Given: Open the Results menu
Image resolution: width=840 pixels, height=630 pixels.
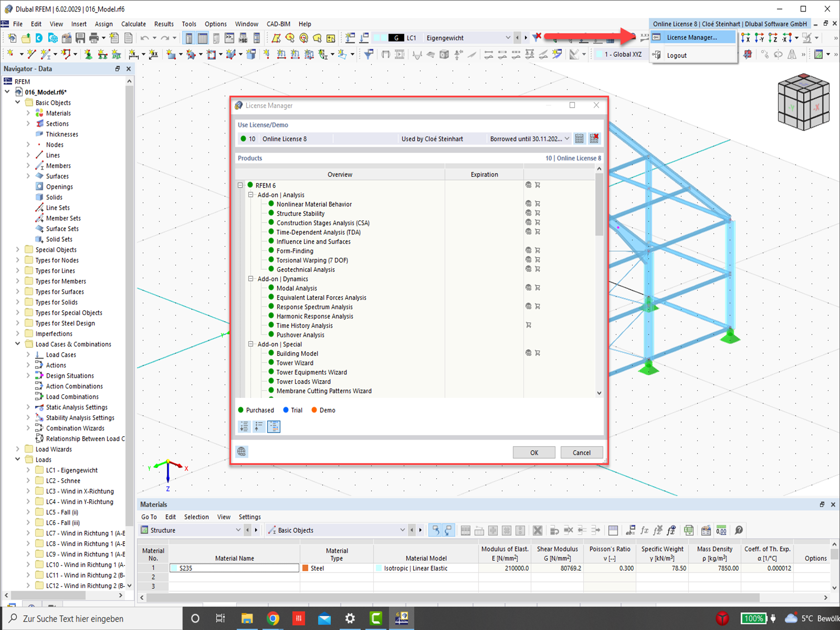Looking at the screenshot, I should click(164, 24).
